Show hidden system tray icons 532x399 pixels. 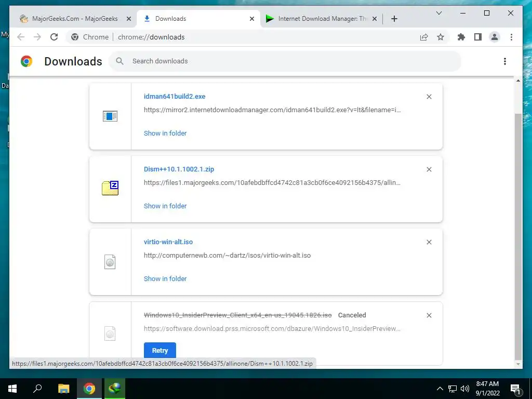coord(440,389)
